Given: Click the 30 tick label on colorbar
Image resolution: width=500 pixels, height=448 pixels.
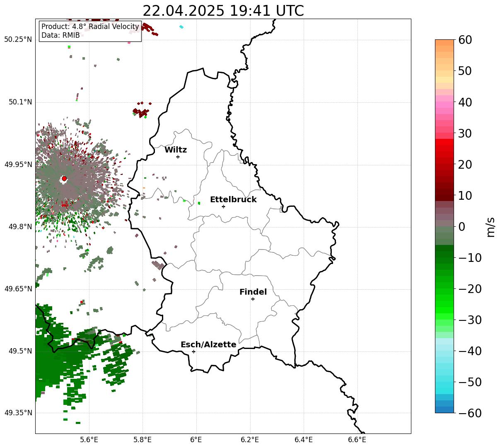Looking at the screenshot, I should pyautogui.click(x=465, y=133).
